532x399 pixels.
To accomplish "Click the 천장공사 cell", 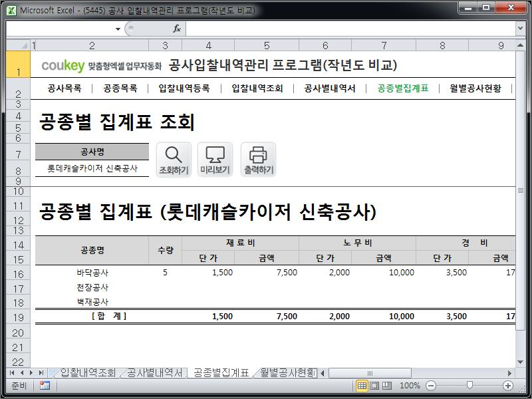I will (92, 287).
